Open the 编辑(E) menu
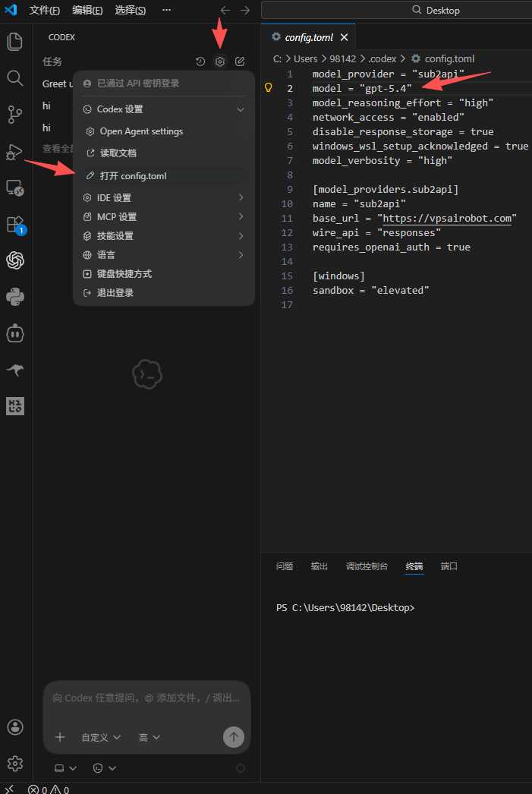The height and width of the screenshot is (794, 532). tap(87, 10)
